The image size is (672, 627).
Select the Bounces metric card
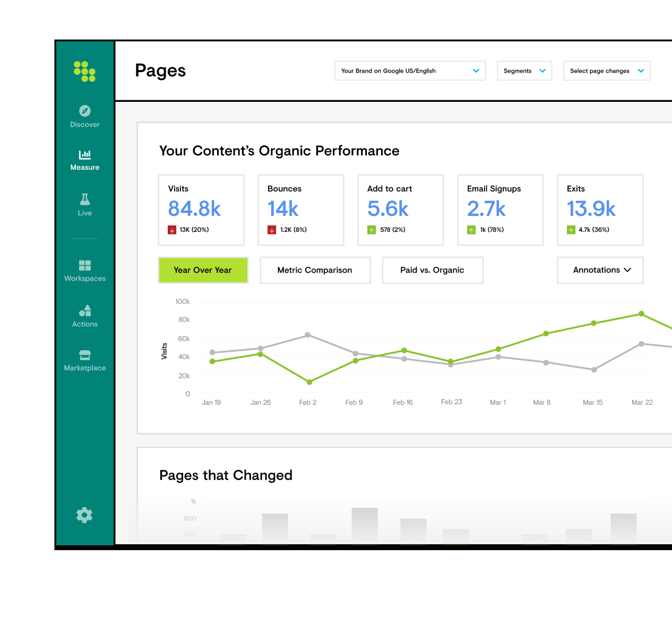(301, 210)
